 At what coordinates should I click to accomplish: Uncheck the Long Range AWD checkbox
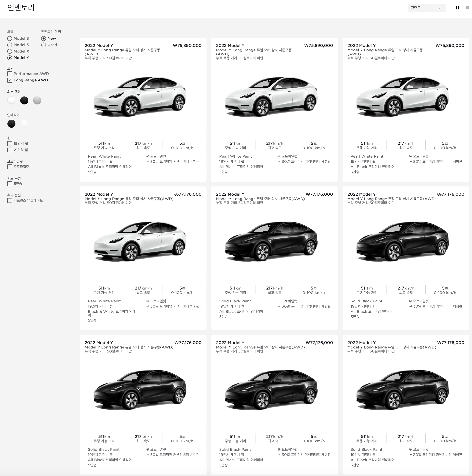click(10, 80)
